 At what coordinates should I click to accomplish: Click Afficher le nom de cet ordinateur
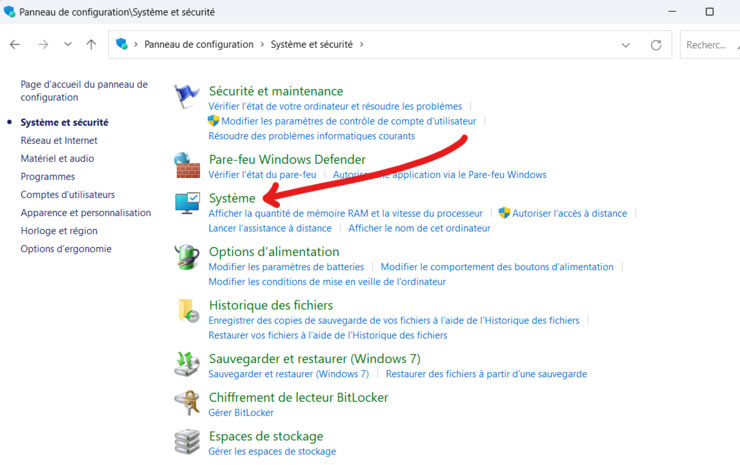pos(419,228)
